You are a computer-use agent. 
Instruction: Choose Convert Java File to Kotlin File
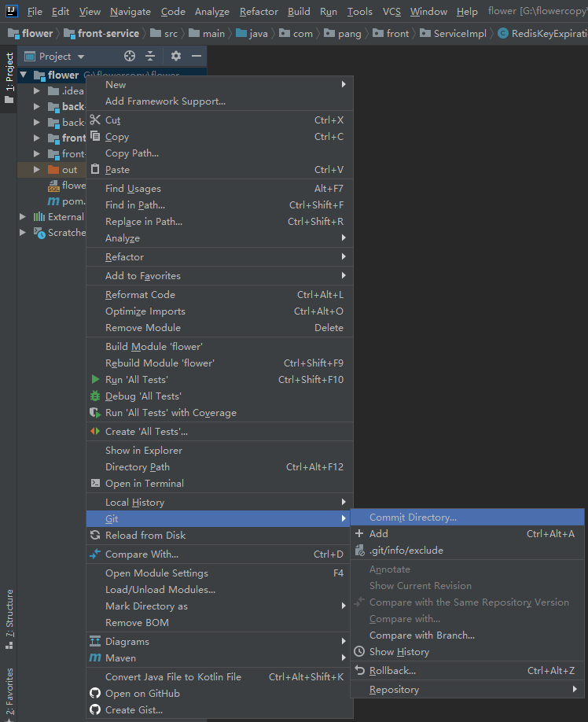click(x=219, y=677)
